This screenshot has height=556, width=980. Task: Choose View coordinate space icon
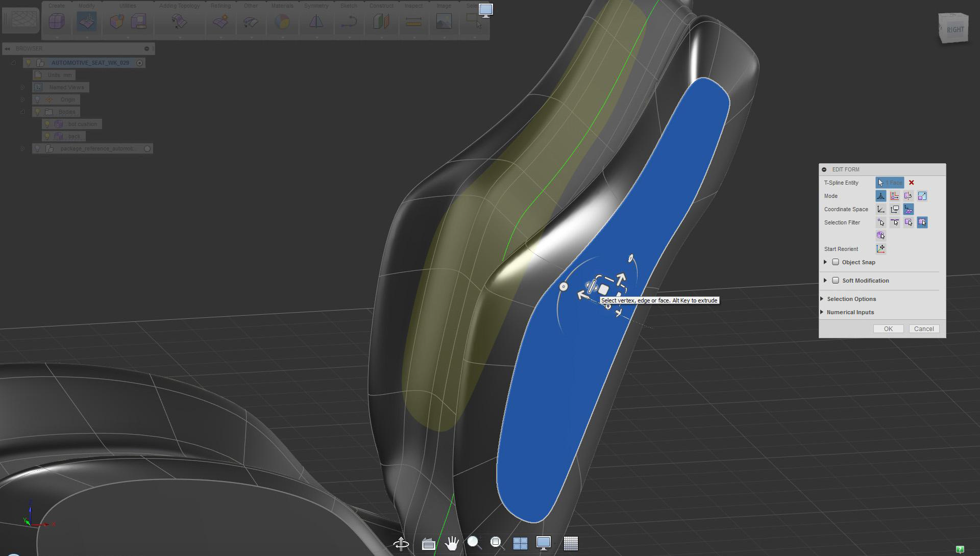tap(894, 209)
